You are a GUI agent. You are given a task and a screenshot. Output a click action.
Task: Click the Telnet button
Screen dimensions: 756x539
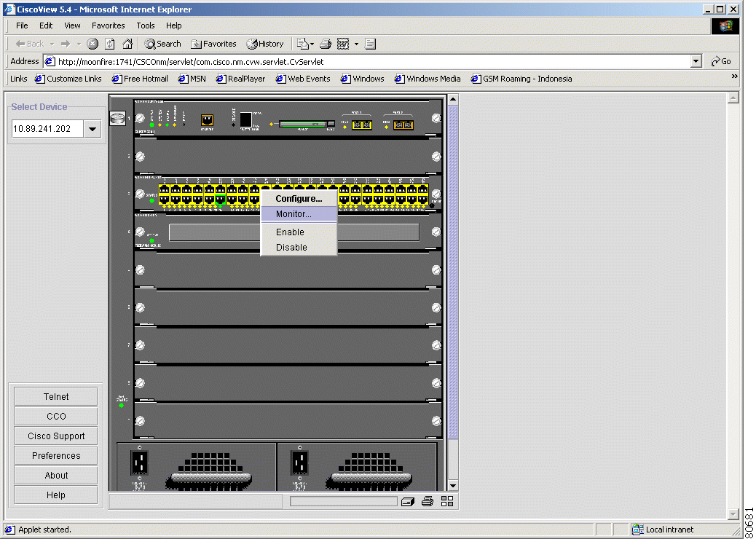pyautogui.click(x=56, y=397)
